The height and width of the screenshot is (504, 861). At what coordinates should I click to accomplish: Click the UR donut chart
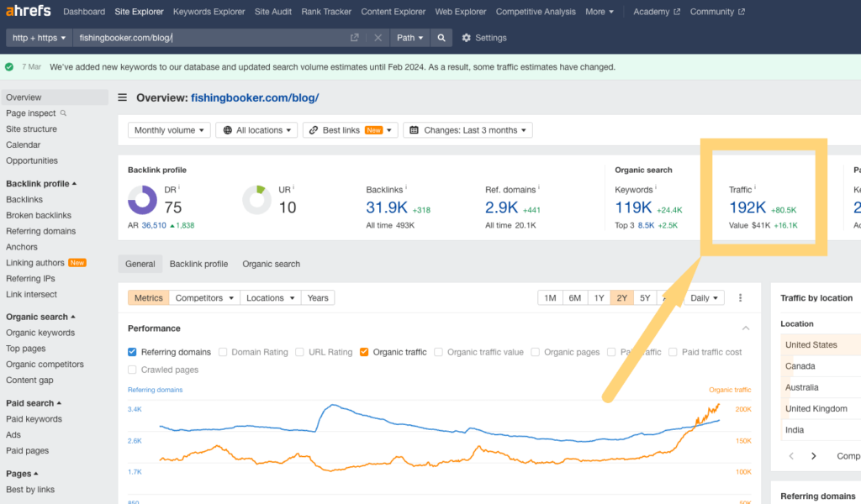point(257,200)
